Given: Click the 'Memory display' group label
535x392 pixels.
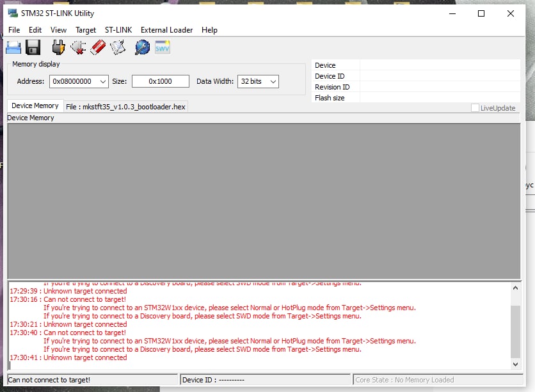Looking at the screenshot, I should (36, 64).
